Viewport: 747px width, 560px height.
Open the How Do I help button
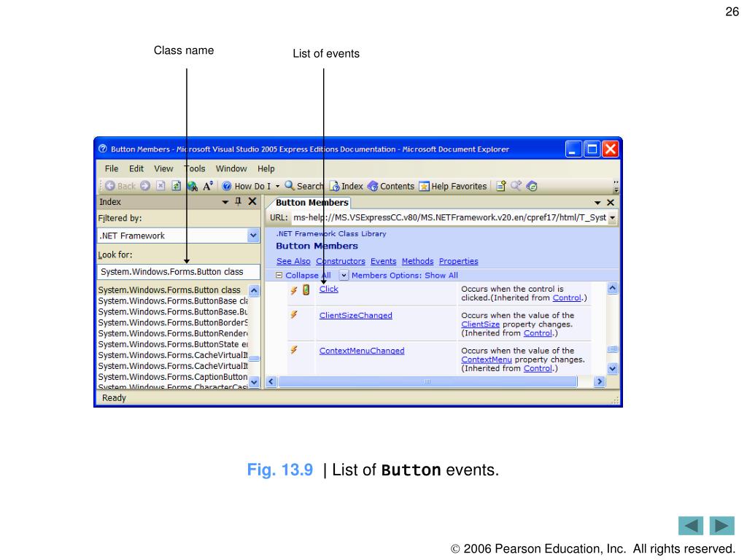[x=247, y=186]
